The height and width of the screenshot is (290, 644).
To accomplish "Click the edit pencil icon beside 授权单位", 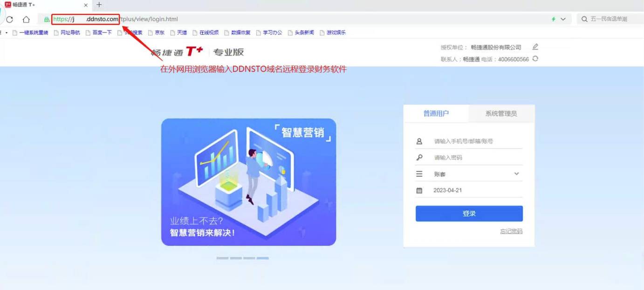I will (x=535, y=47).
